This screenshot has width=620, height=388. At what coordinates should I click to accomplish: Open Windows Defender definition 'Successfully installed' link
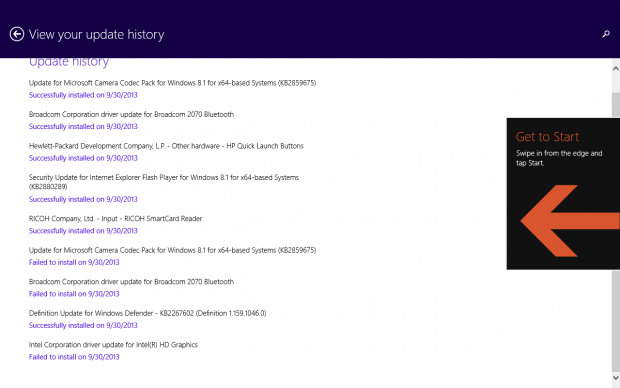83,326
